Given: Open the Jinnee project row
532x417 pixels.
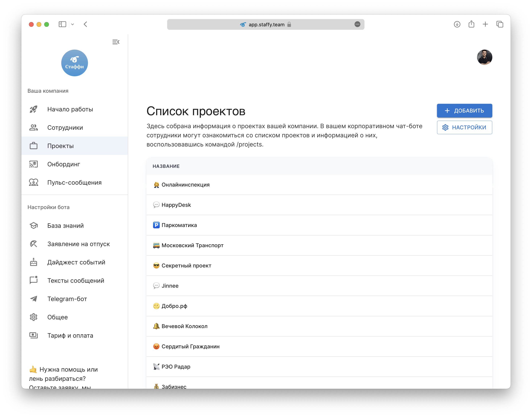Looking at the screenshot, I should coord(319,286).
